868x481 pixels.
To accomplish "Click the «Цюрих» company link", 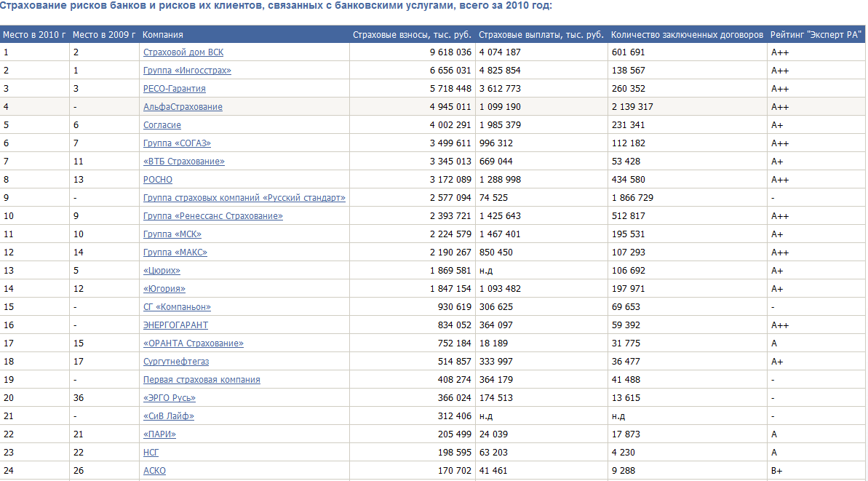I will 162,271.
